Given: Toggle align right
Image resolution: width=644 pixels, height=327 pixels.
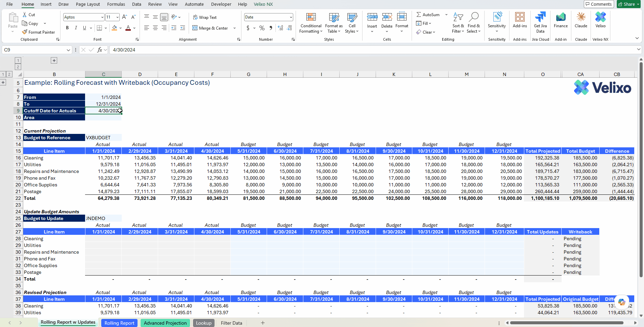Looking at the screenshot, I should (x=164, y=28).
